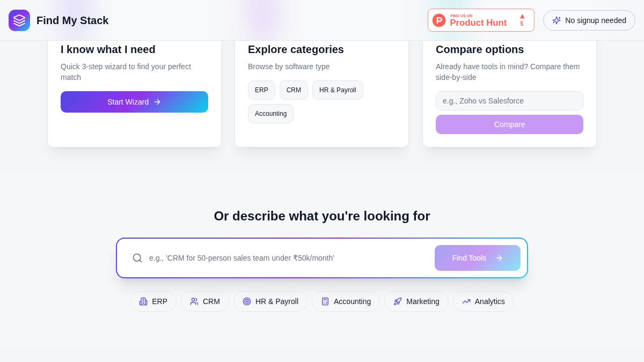
Task: Browse ERP under Explore categories
Action: coord(261,90)
